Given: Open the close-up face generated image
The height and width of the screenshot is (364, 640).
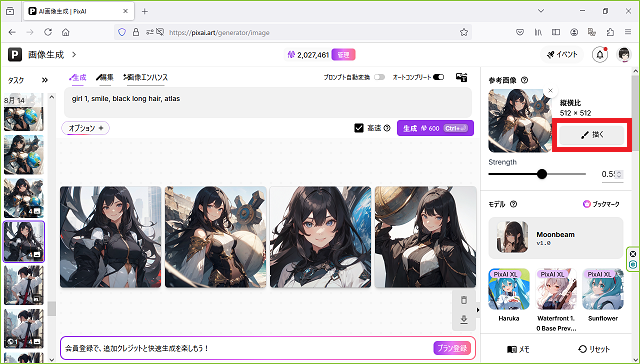Looking at the screenshot, I should (320, 237).
